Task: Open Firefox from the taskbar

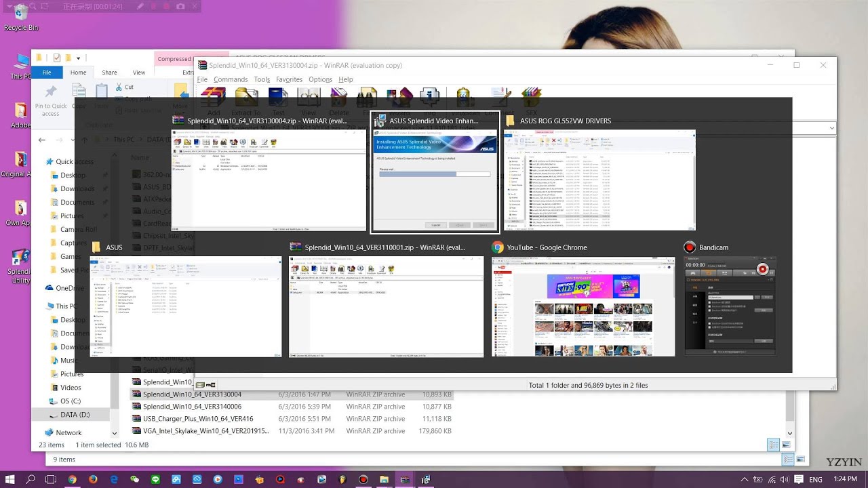Action: click(x=93, y=479)
